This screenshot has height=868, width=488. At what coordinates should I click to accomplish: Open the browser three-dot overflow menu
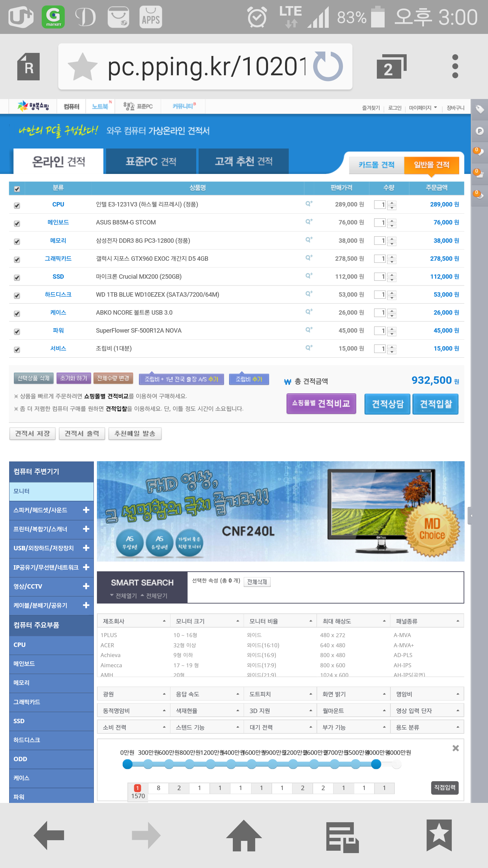(x=455, y=66)
